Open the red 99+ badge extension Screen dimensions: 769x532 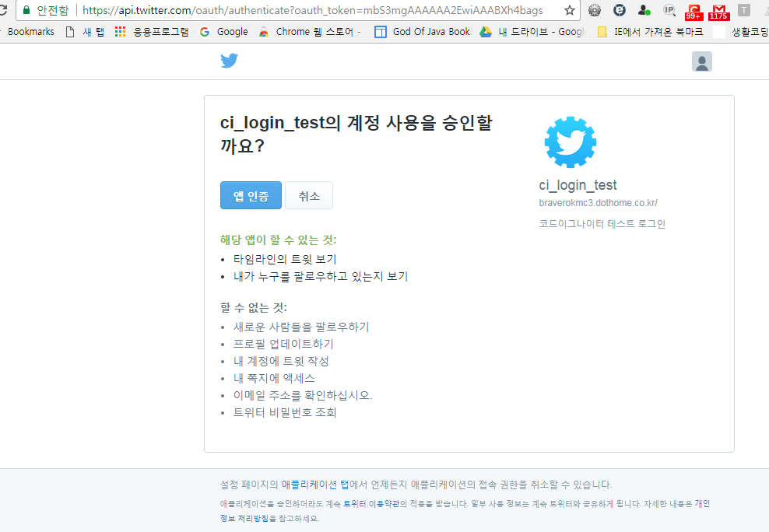[x=694, y=11]
